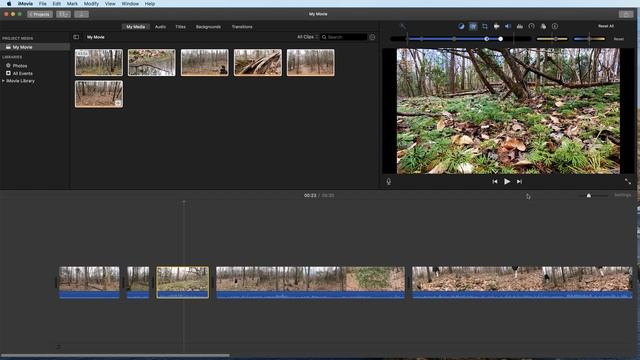The height and width of the screenshot is (360, 640).
Task: Open the Window menu
Action: pos(130,4)
